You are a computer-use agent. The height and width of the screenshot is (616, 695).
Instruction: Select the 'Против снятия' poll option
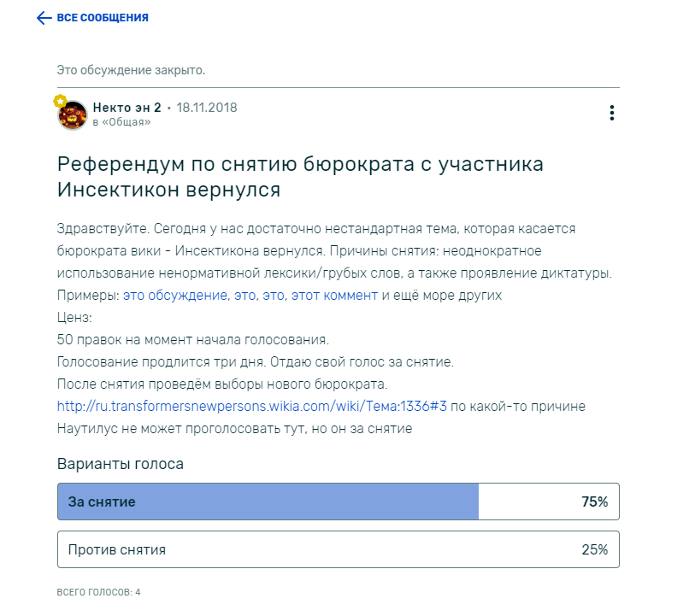pos(339,549)
